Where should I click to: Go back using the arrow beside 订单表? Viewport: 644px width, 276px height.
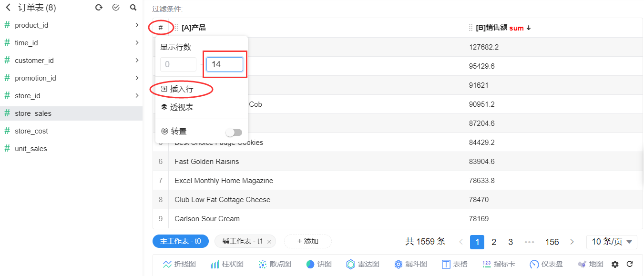click(x=8, y=8)
